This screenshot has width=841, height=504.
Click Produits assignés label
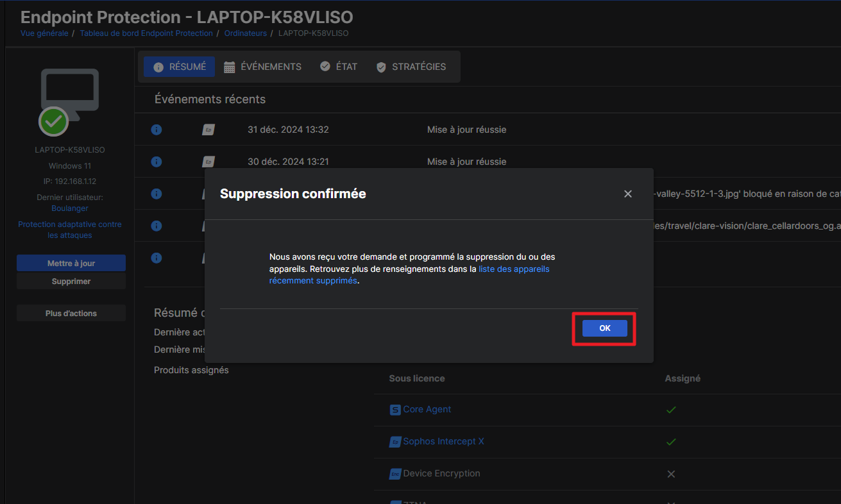pos(191,370)
